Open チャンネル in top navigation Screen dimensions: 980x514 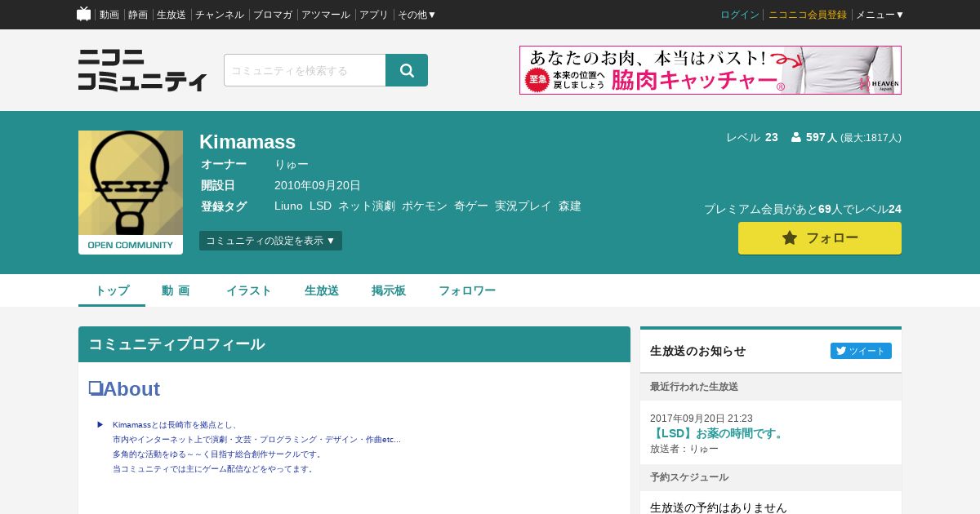(x=219, y=15)
